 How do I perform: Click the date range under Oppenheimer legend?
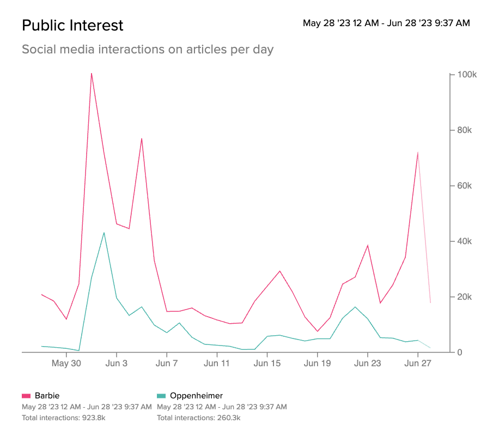(x=221, y=407)
